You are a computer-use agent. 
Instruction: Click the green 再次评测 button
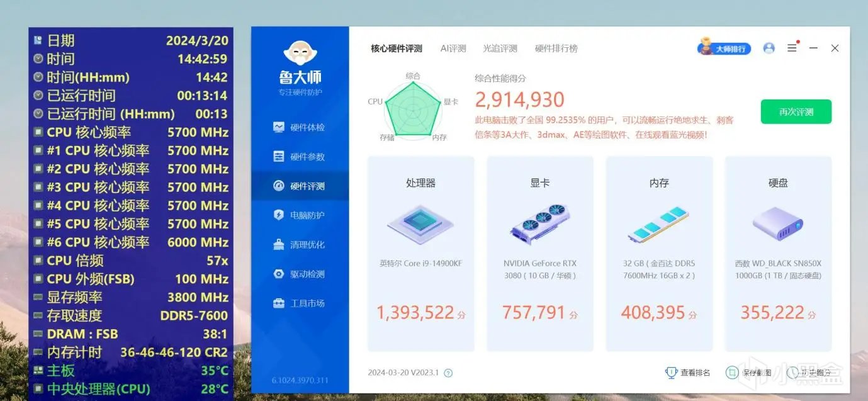796,111
